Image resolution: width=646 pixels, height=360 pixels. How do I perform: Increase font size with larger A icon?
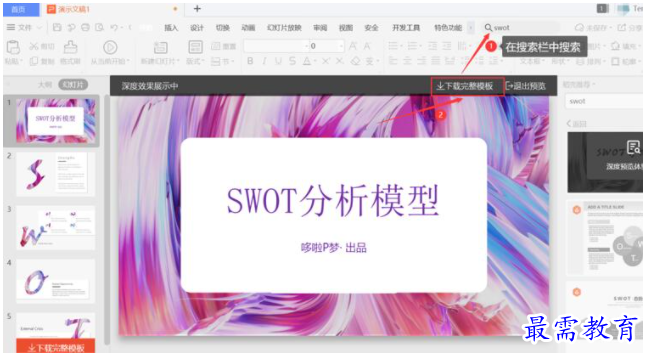click(x=353, y=46)
